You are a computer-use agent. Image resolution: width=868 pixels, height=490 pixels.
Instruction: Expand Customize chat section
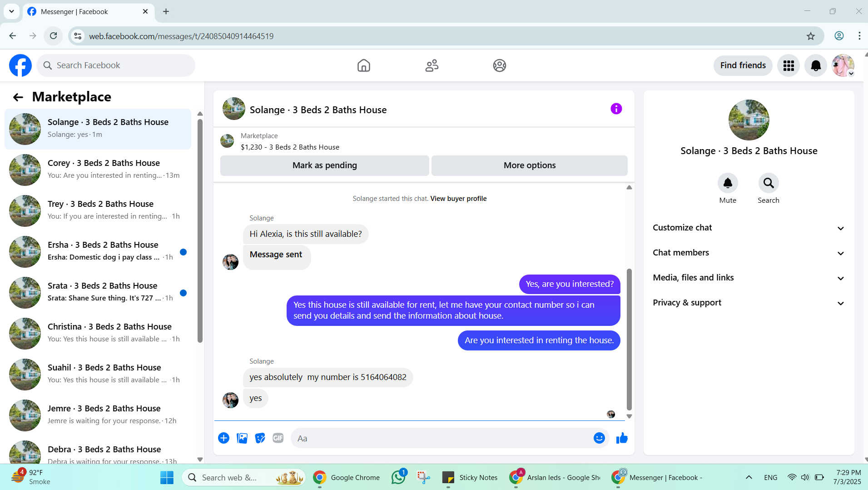click(749, 228)
